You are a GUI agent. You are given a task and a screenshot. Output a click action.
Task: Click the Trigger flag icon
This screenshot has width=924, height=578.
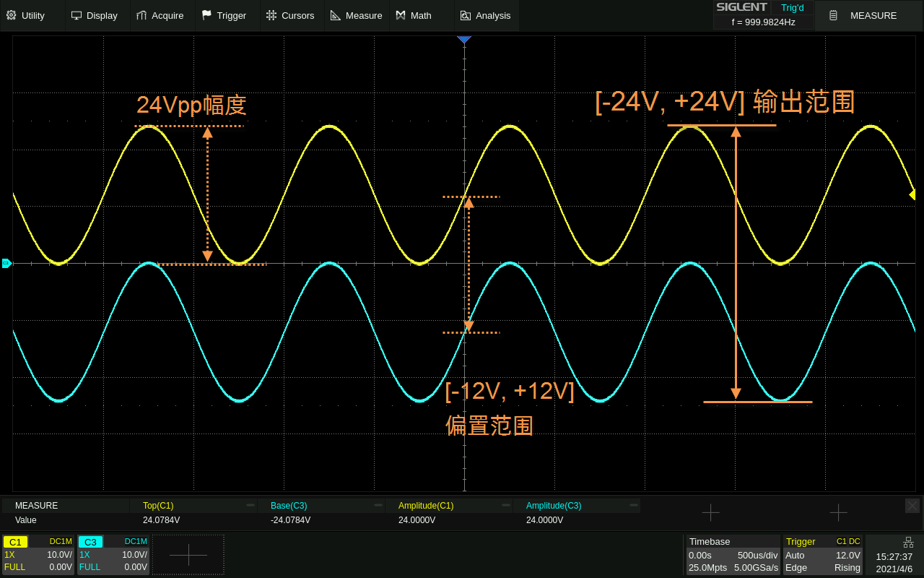(x=206, y=15)
